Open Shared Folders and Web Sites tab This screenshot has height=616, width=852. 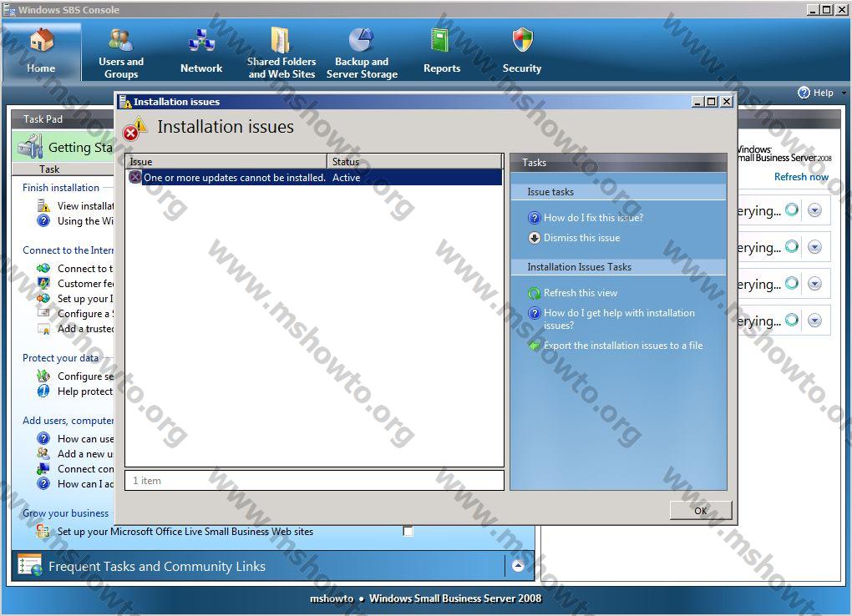click(281, 53)
